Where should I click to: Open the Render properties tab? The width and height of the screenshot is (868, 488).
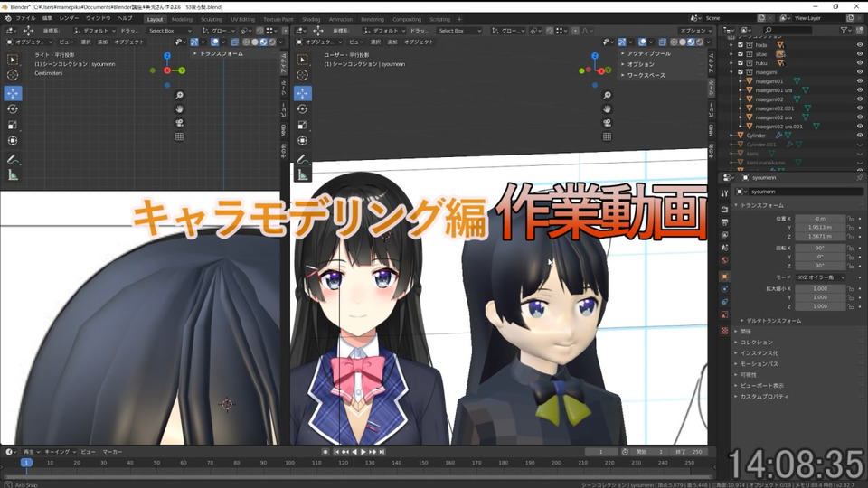724,209
